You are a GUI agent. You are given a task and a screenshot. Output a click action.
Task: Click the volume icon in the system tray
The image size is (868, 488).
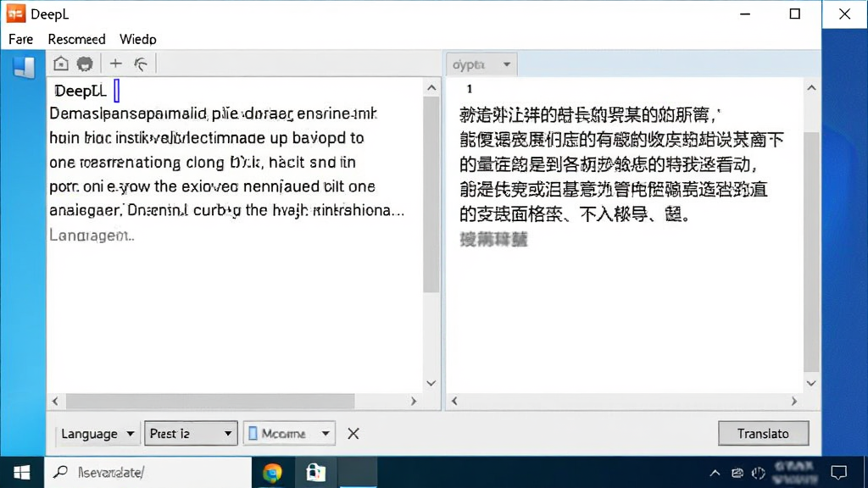pos(759,473)
